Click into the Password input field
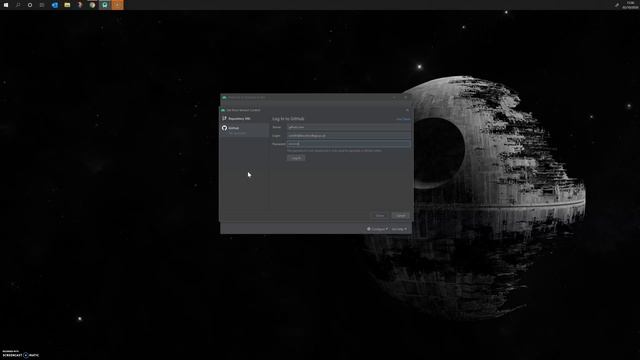 click(348, 144)
